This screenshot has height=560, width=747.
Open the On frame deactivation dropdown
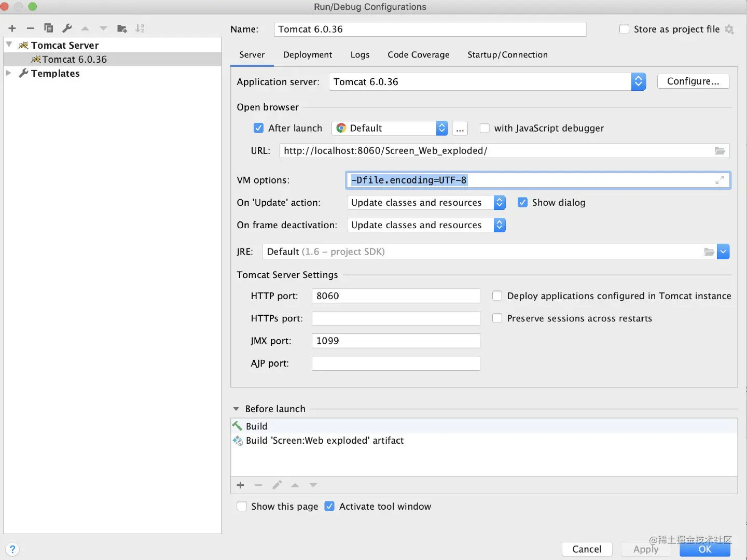click(500, 225)
